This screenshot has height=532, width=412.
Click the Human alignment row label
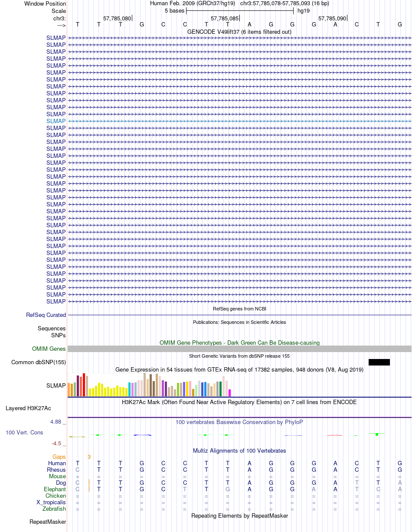tap(57, 463)
